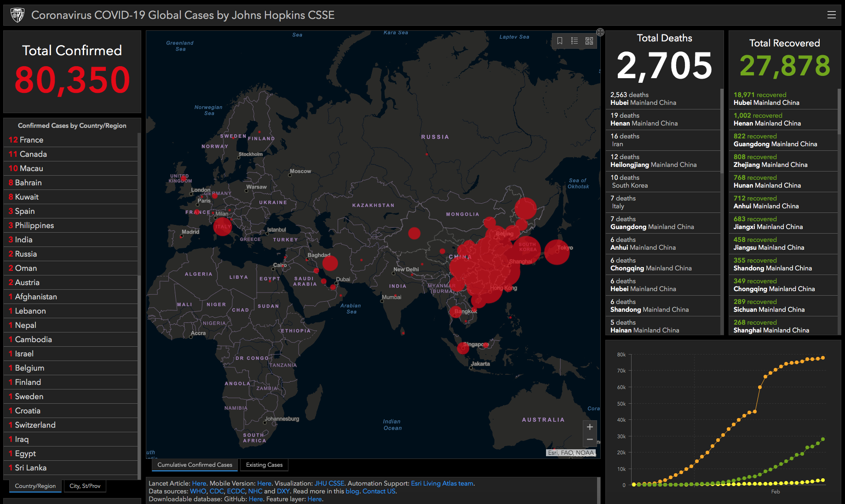The height and width of the screenshot is (504, 845).
Task: Click the Johns Hopkins shield logo
Action: point(17,15)
